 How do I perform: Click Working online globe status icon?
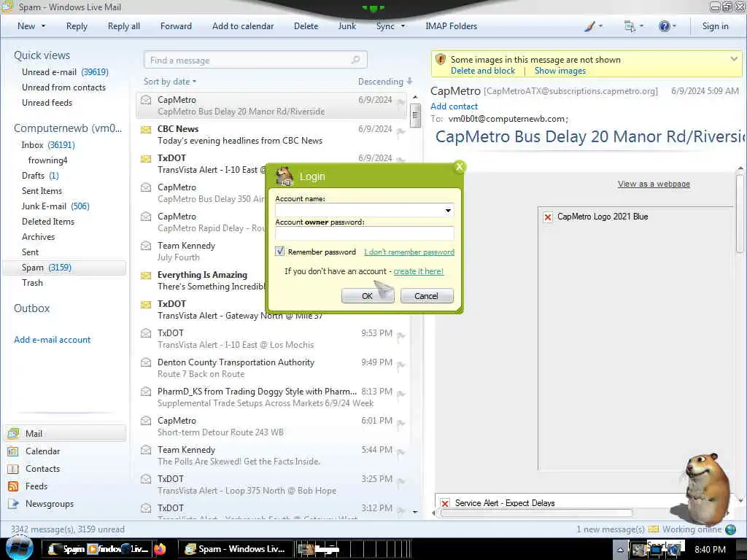(729, 529)
